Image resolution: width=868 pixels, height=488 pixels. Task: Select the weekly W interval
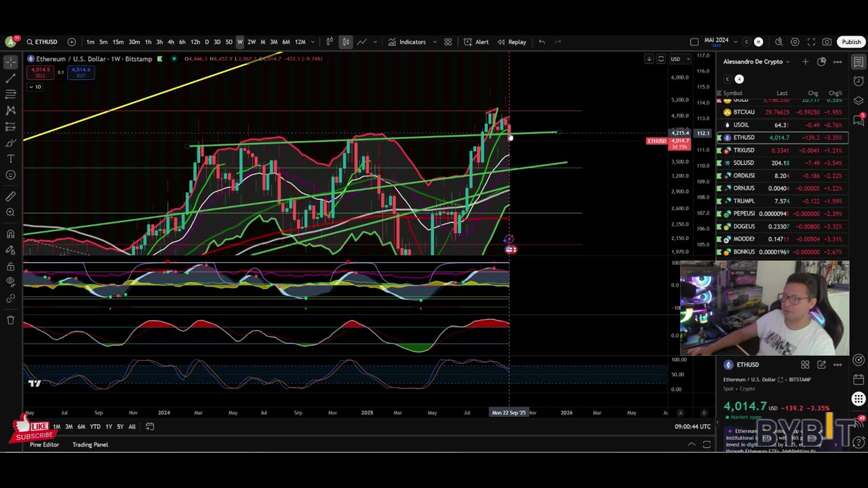[239, 42]
